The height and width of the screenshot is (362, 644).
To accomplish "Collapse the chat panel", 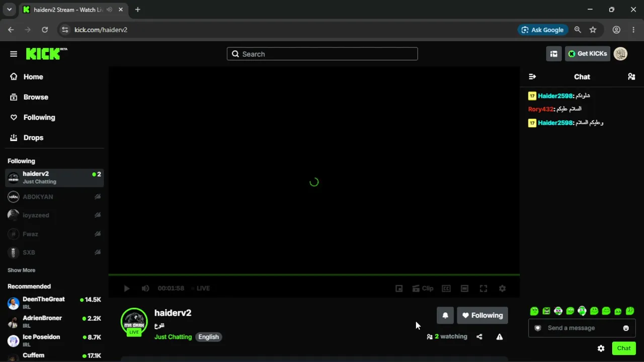I will point(532,77).
